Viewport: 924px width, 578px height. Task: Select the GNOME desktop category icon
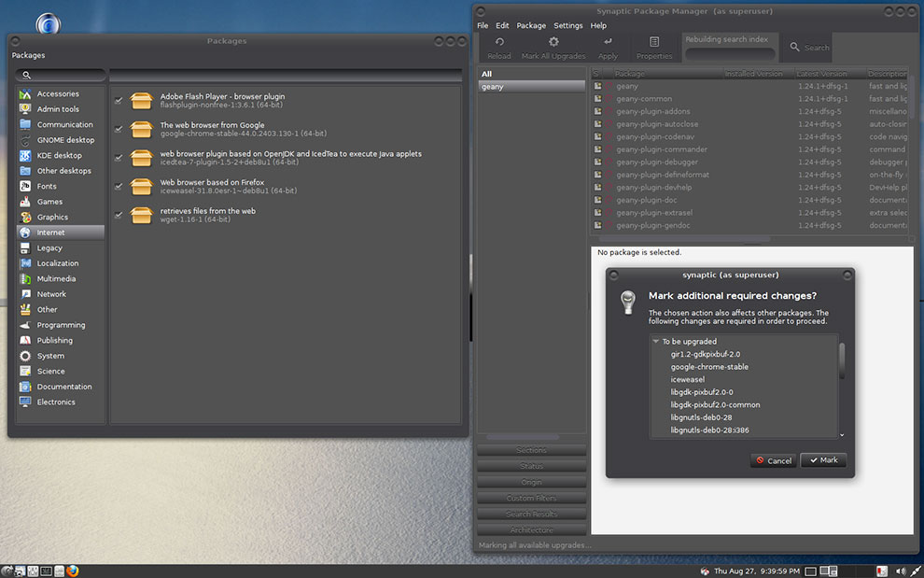pos(25,140)
